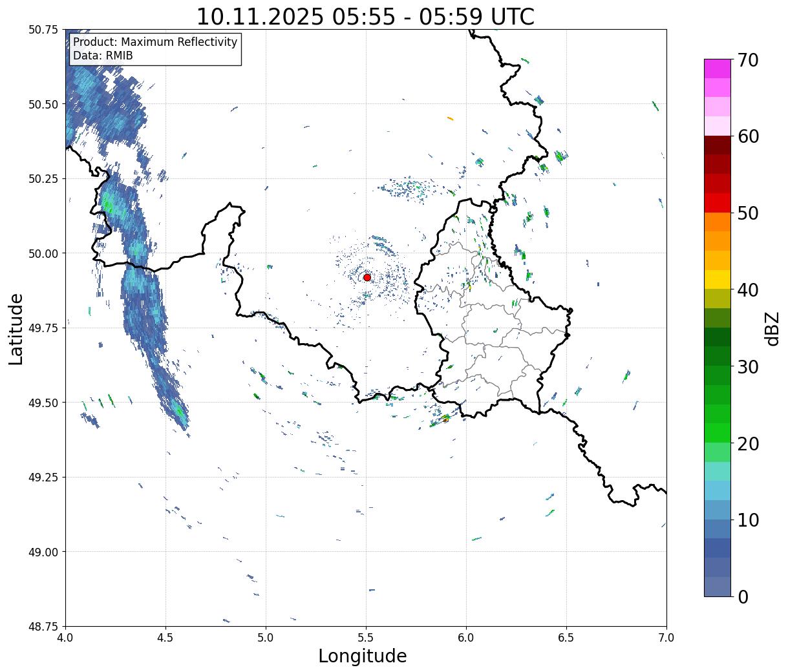
Task: Click the dark blue swatch at the bottom of the colorbar
Action: pyautogui.click(x=718, y=586)
